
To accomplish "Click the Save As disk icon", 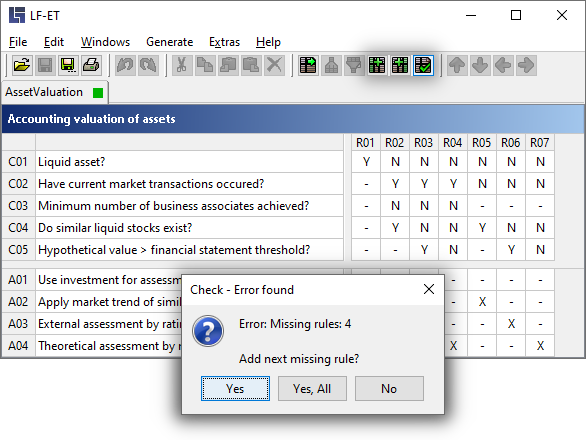I will click(x=68, y=65).
